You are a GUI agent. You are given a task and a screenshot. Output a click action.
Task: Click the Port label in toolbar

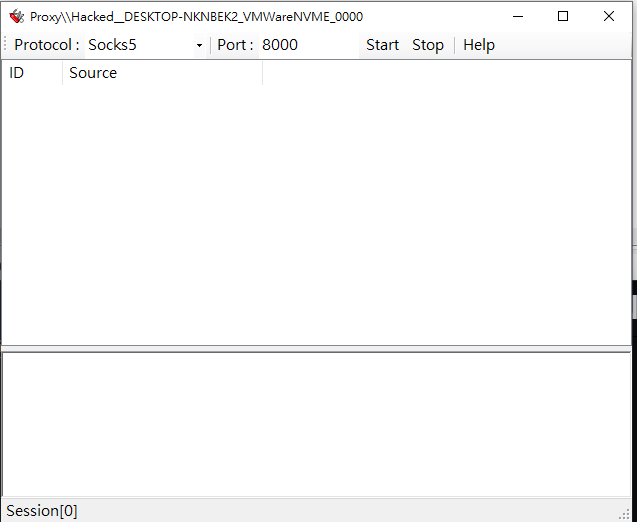pos(236,45)
